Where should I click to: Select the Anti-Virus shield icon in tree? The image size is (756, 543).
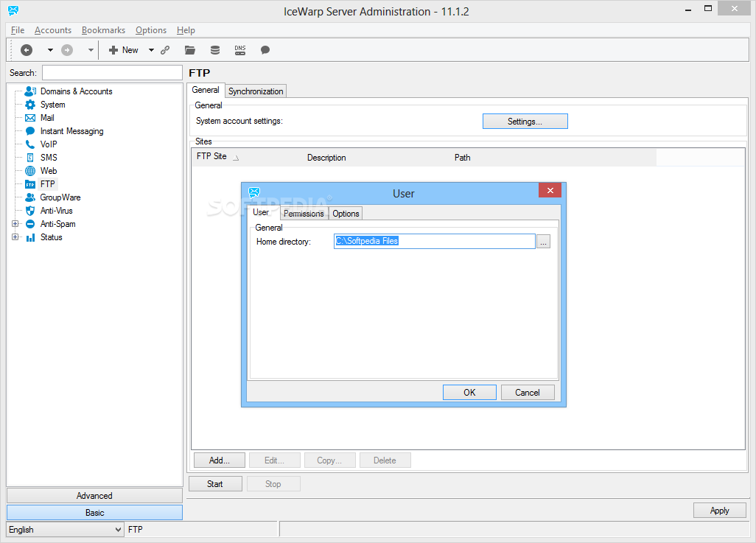30,211
